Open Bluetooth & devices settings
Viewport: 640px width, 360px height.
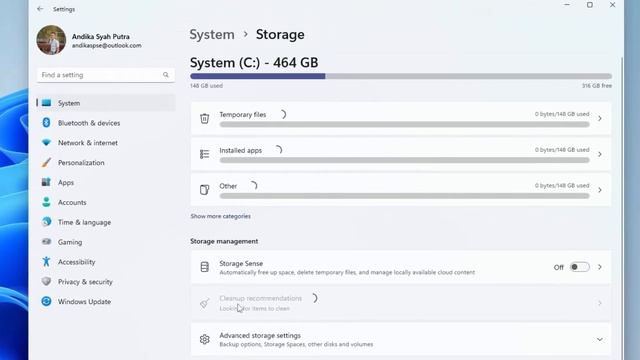(x=106, y=123)
